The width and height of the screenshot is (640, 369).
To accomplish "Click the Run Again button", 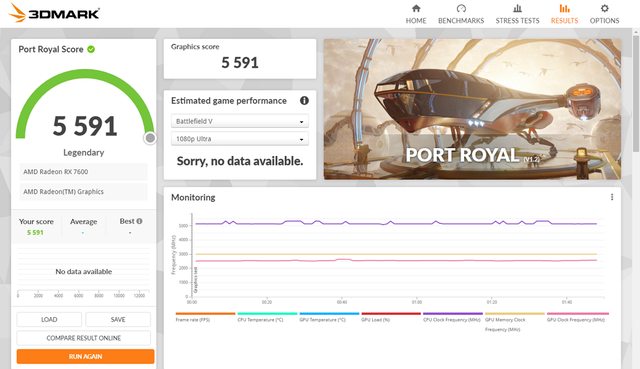I will 85,356.
